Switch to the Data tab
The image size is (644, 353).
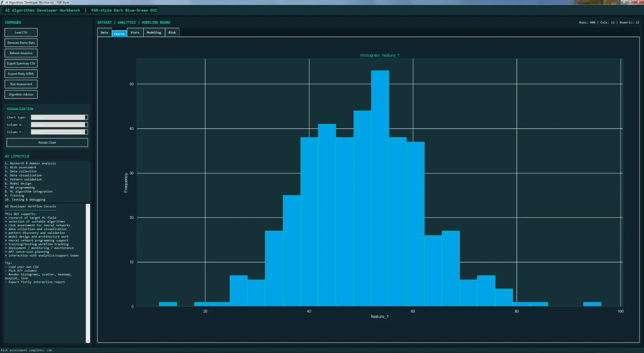104,32
